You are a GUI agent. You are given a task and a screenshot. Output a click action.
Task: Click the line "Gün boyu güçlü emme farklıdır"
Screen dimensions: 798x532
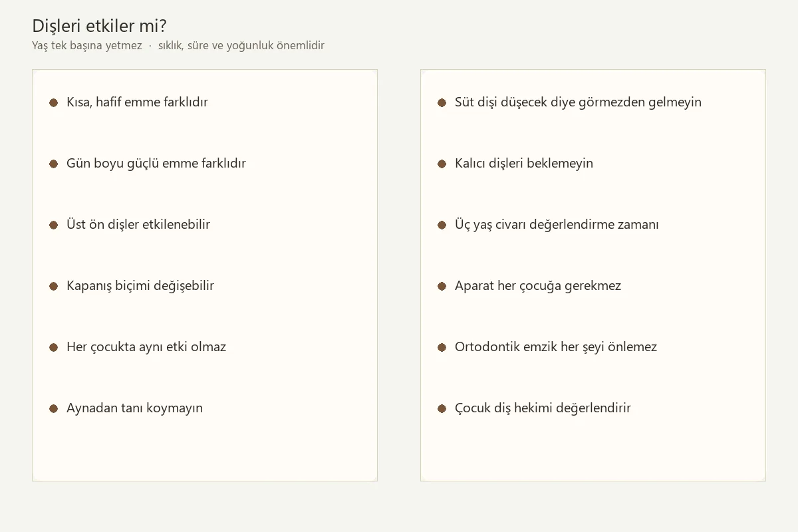(156, 163)
